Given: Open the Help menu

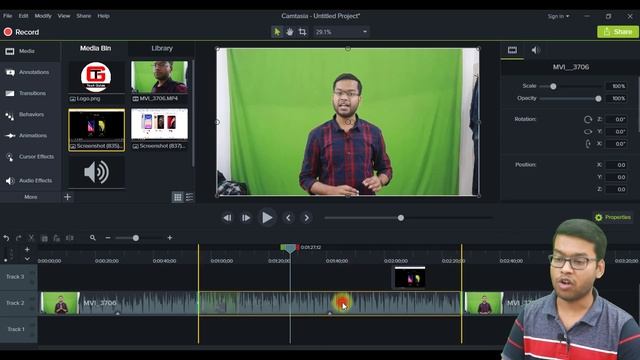Looking at the screenshot, I should tap(103, 16).
